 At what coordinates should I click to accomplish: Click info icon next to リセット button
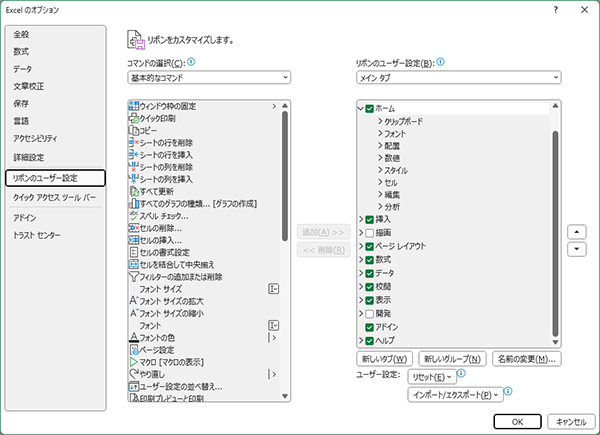[461, 373]
